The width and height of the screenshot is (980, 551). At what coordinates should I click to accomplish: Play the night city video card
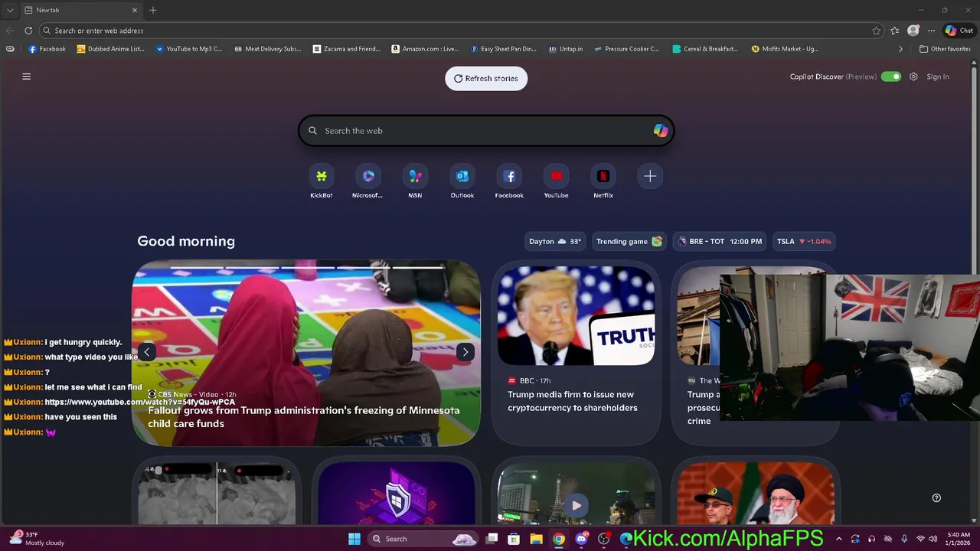point(576,505)
